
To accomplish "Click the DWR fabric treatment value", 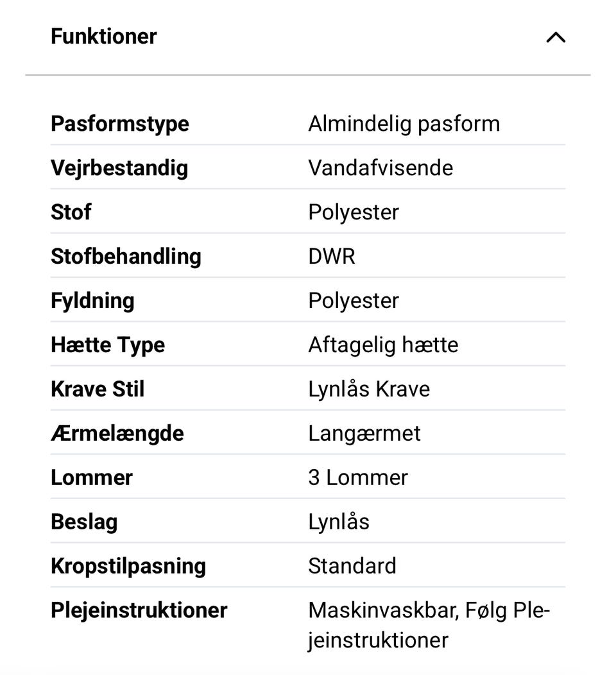I will point(332,256).
